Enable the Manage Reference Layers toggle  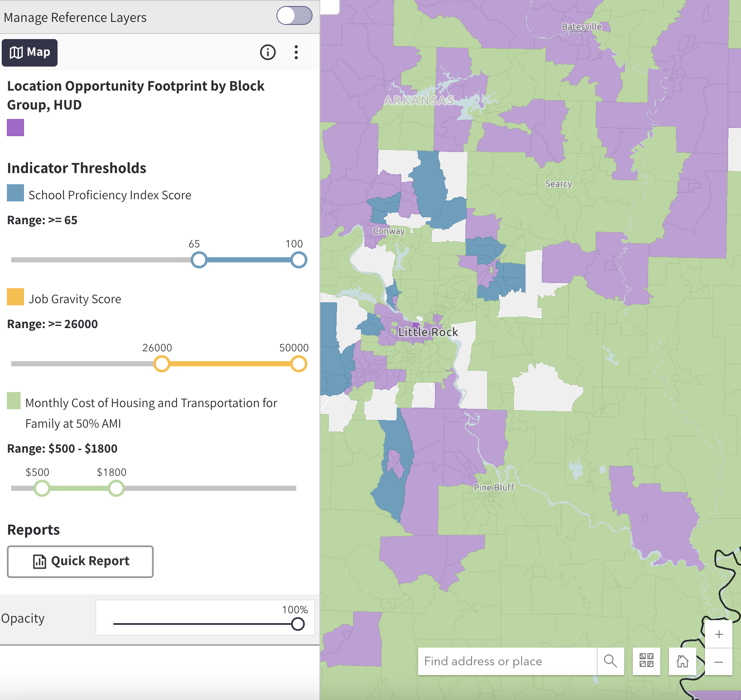(294, 15)
